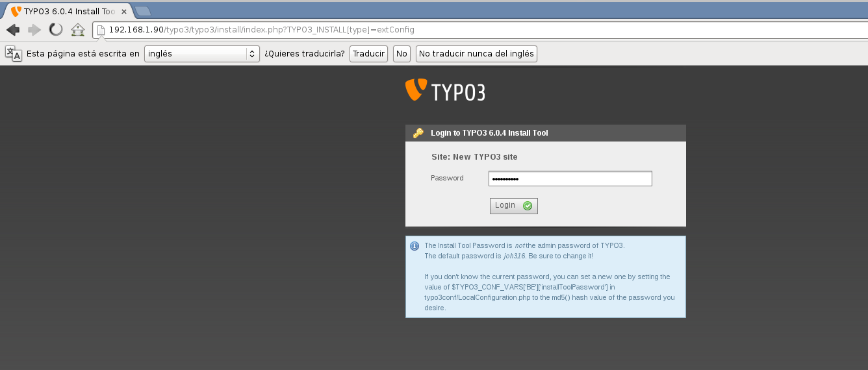Click the browser back arrow
Viewport: 868px width, 370px height.
tap(13, 30)
